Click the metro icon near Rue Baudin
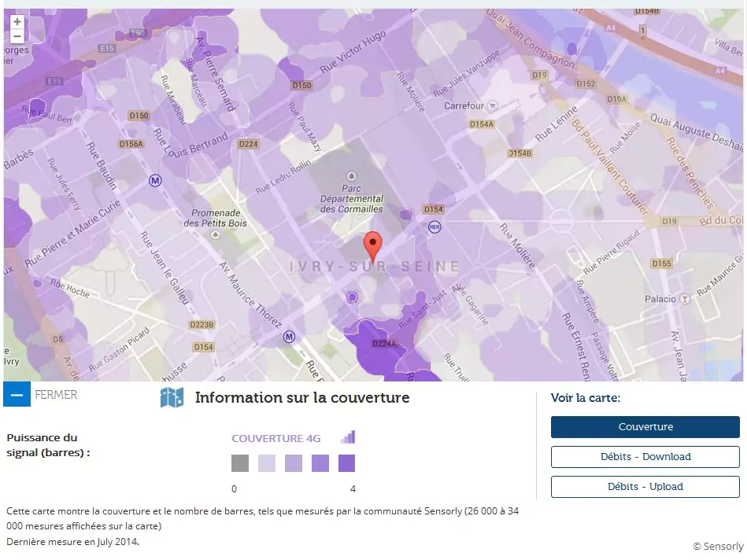This screenshot has height=560, width=747. click(155, 180)
